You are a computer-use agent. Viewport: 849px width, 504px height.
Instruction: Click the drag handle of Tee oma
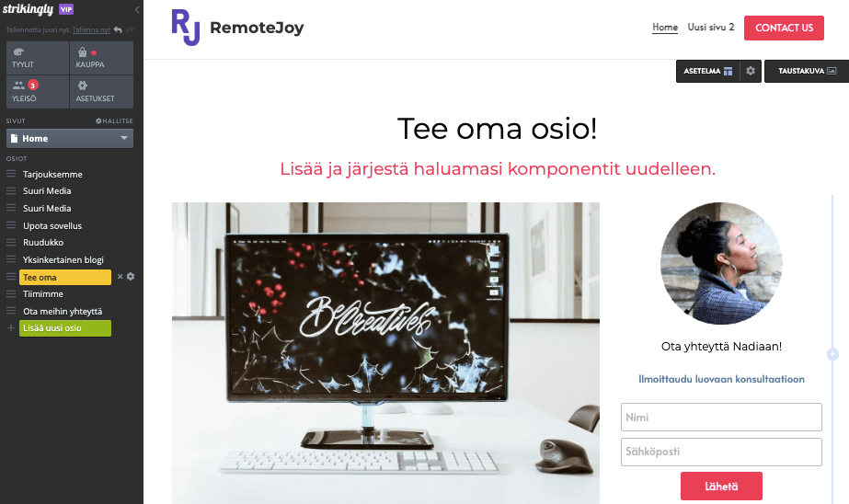tap(11, 277)
